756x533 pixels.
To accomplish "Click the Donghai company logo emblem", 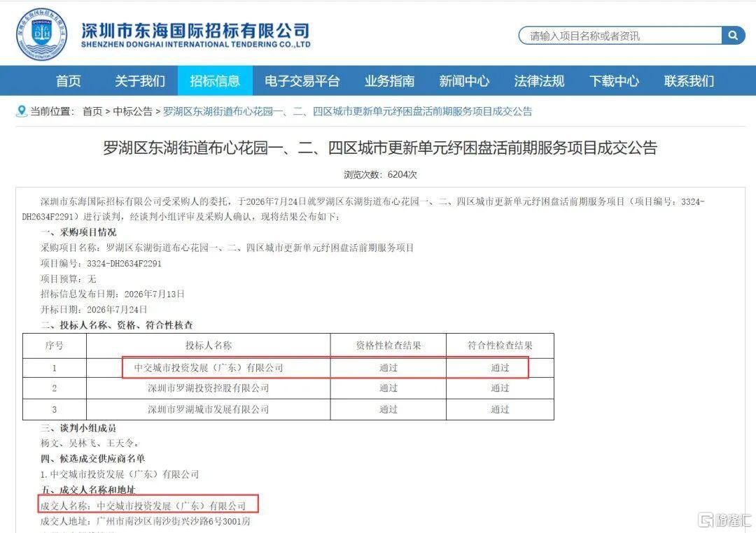I will coord(41,34).
